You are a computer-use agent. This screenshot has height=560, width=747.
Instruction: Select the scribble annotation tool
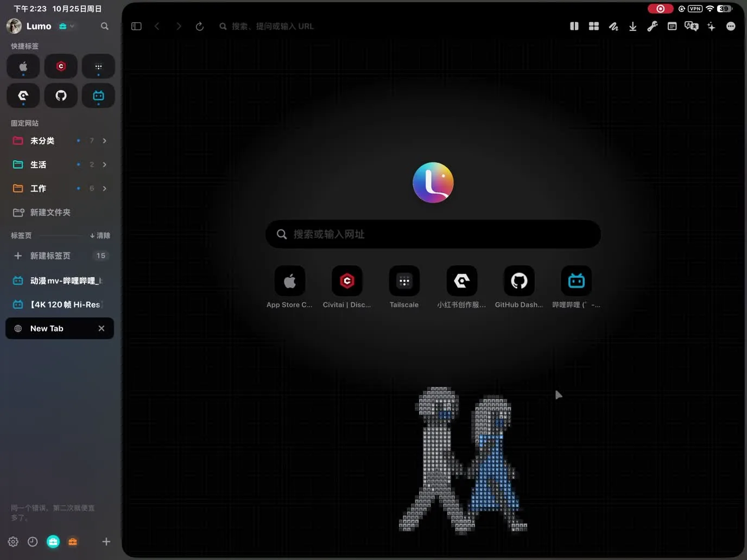[613, 26]
